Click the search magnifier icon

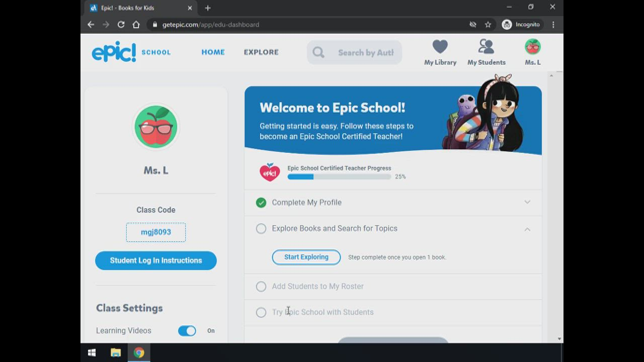click(x=318, y=52)
